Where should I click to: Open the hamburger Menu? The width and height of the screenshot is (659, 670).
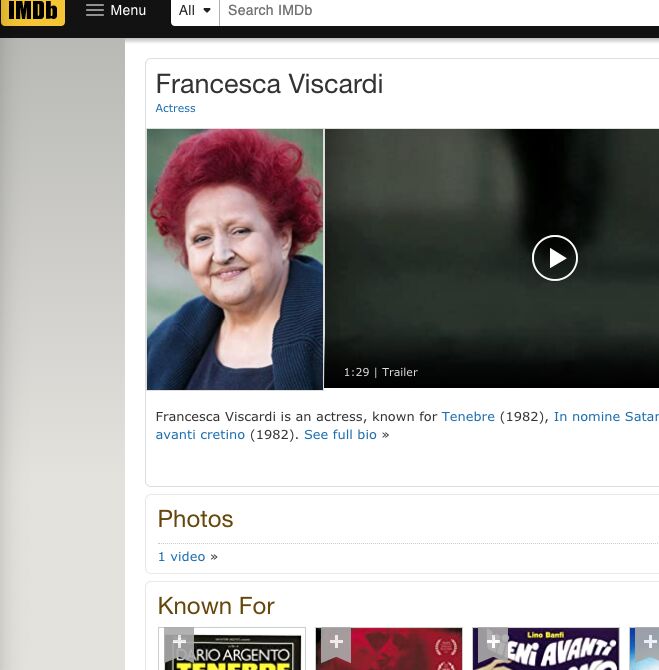point(116,10)
